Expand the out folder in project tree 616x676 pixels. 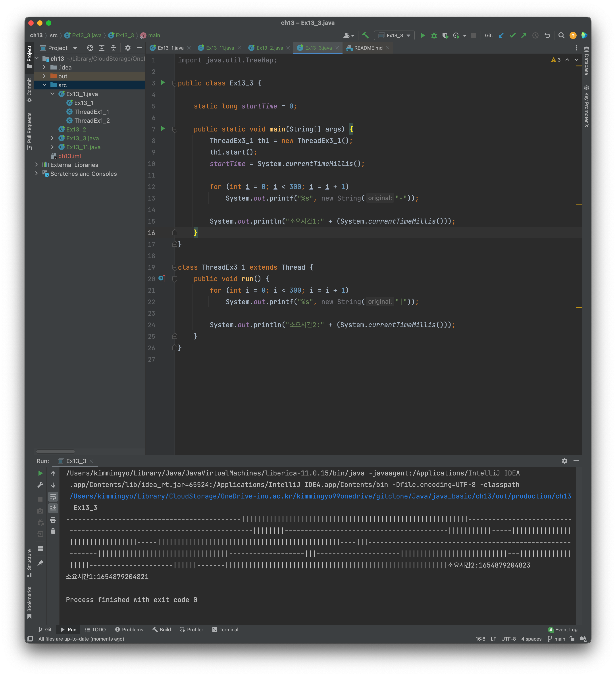click(44, 76)
